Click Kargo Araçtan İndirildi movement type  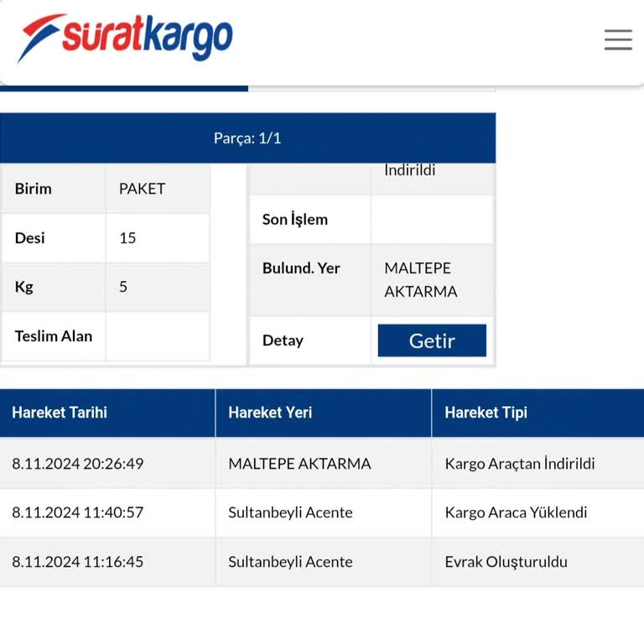520,464
